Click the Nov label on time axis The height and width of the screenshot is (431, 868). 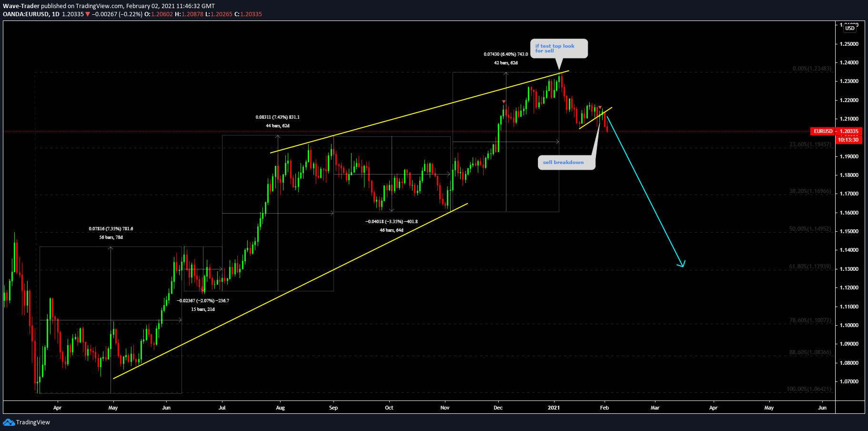pos(445,408)
